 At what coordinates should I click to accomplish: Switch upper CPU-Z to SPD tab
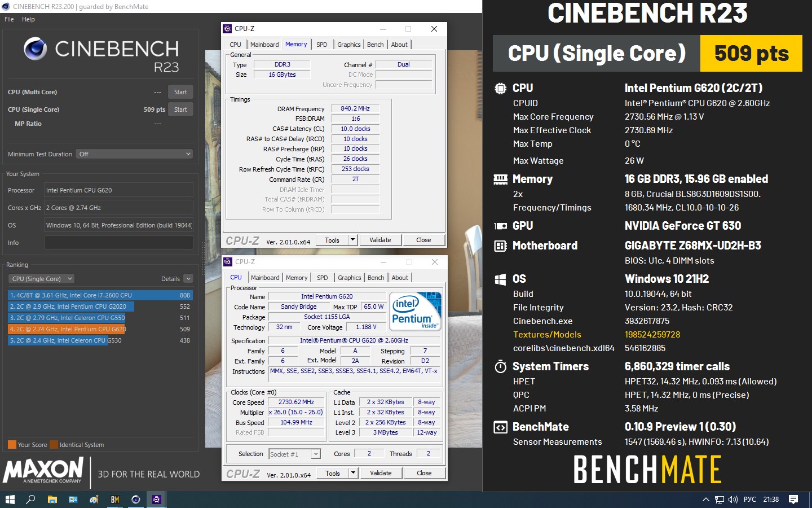point(321,45)
